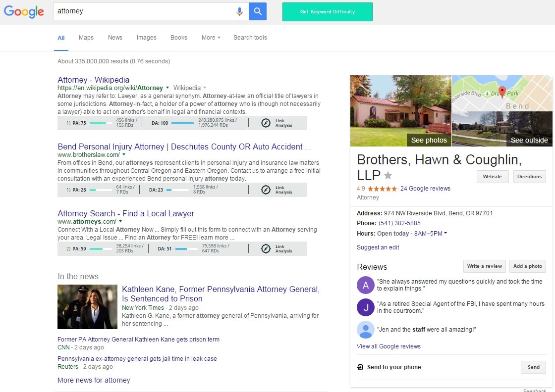Click the PA: 59 progress bar
Screen dimensions: 555x392
coord(101,249)
